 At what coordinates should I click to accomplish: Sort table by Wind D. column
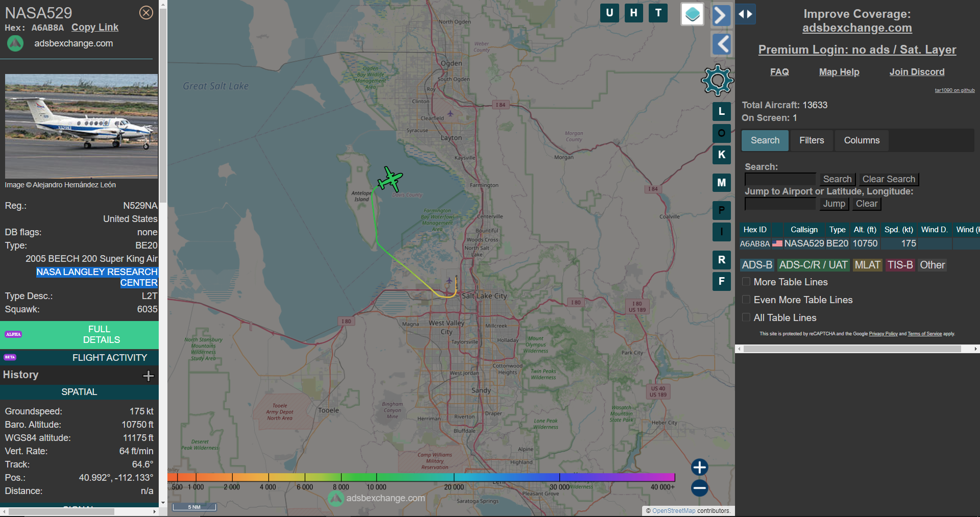click(x=934, y=230)
